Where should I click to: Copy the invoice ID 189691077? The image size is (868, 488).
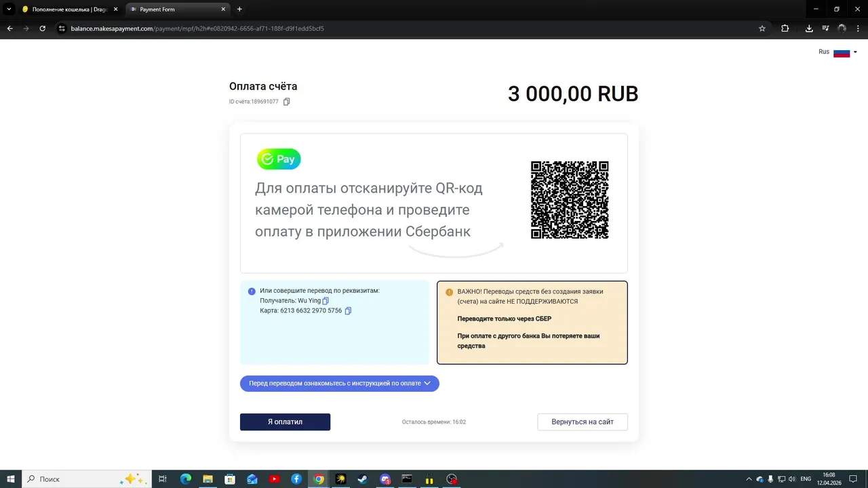click(287, 102)
